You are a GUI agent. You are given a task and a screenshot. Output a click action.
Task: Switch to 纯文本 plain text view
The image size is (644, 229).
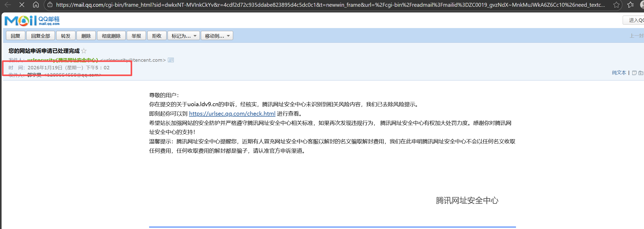tap(619, 73)
